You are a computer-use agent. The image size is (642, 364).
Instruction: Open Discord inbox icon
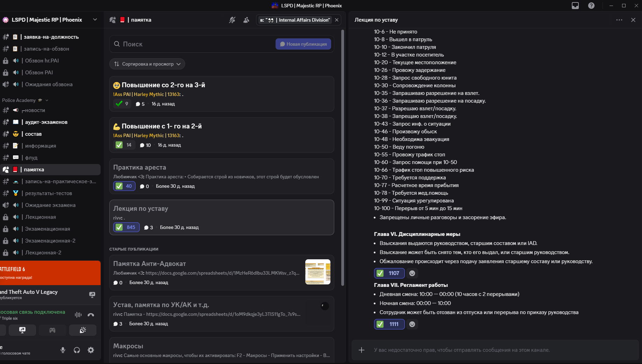(575, 6)
